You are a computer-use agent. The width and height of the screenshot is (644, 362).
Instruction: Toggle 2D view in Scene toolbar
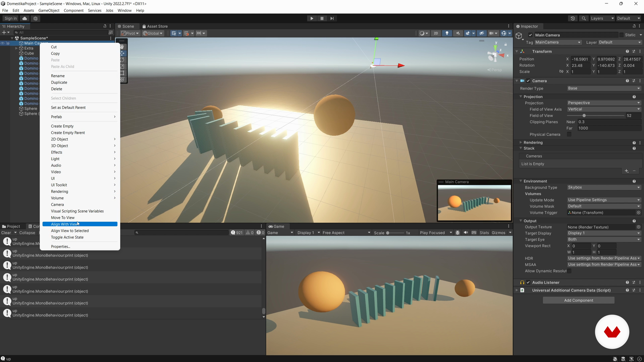[x=436, y=33]
